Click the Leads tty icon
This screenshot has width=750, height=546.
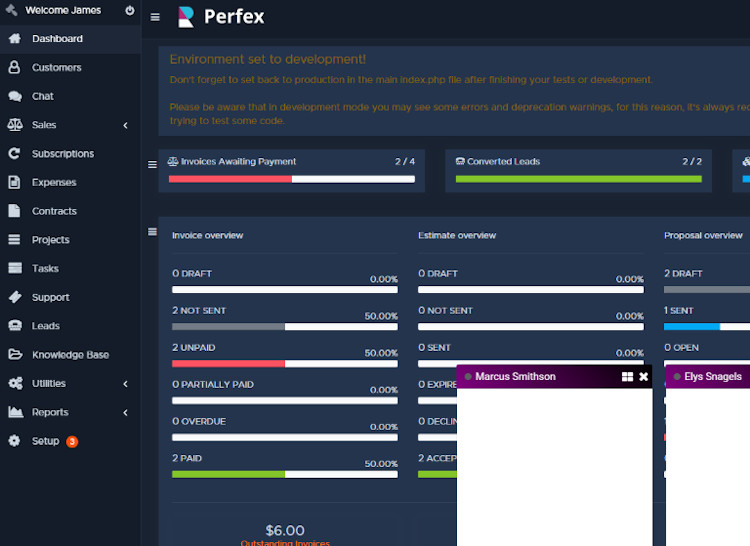(x=15, y=326)
